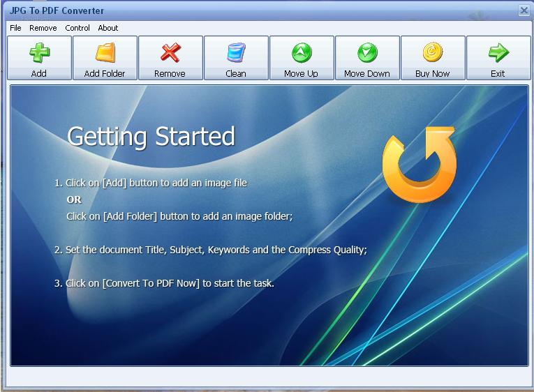Click the green plus Add button

tap(40, 58)
